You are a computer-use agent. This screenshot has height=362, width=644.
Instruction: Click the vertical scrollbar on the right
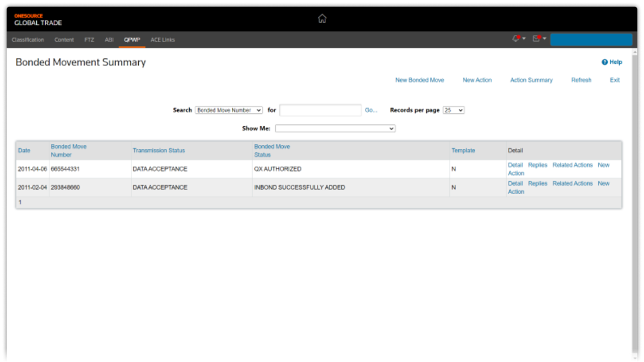634,201
